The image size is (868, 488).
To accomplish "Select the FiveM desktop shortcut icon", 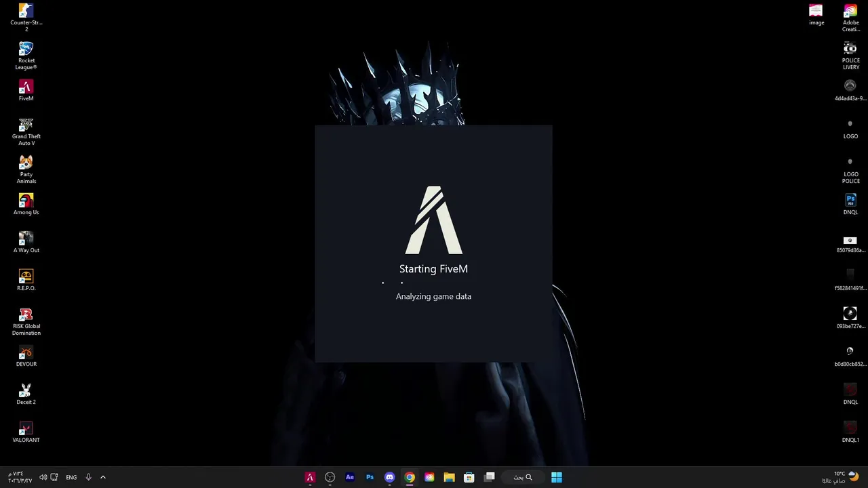I will (26, 91).
